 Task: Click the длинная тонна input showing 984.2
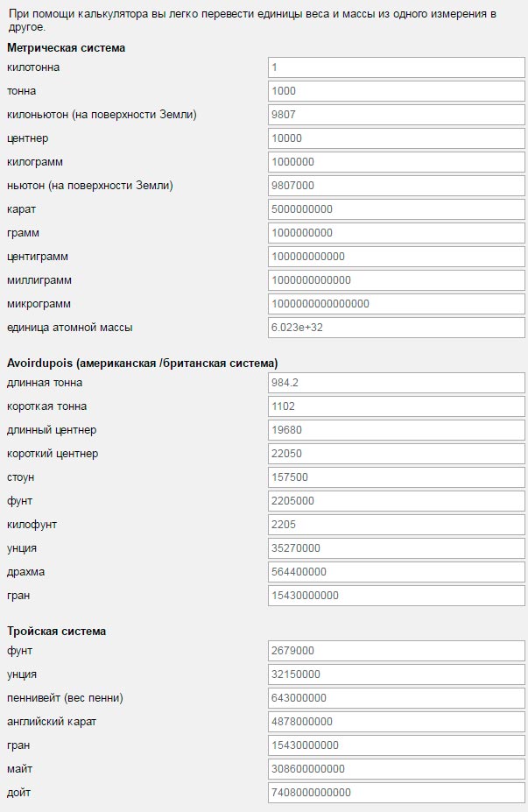(x=397, y=383)
